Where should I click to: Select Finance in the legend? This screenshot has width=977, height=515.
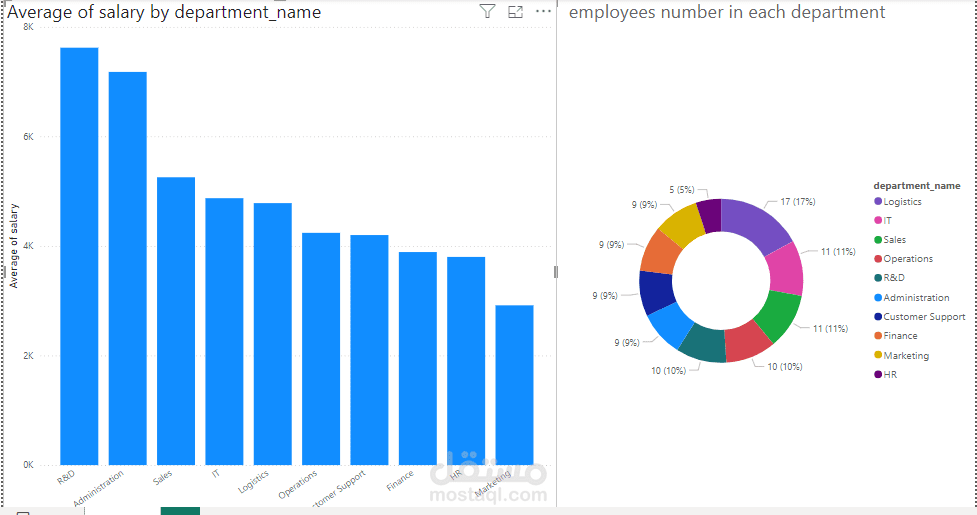tap(895, 336)
